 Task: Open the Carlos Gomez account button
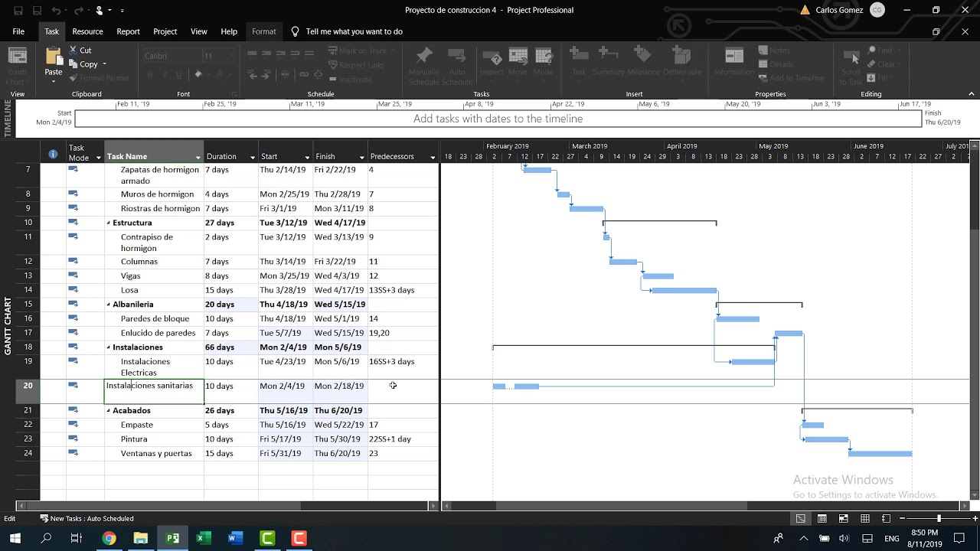click(850, 10)
